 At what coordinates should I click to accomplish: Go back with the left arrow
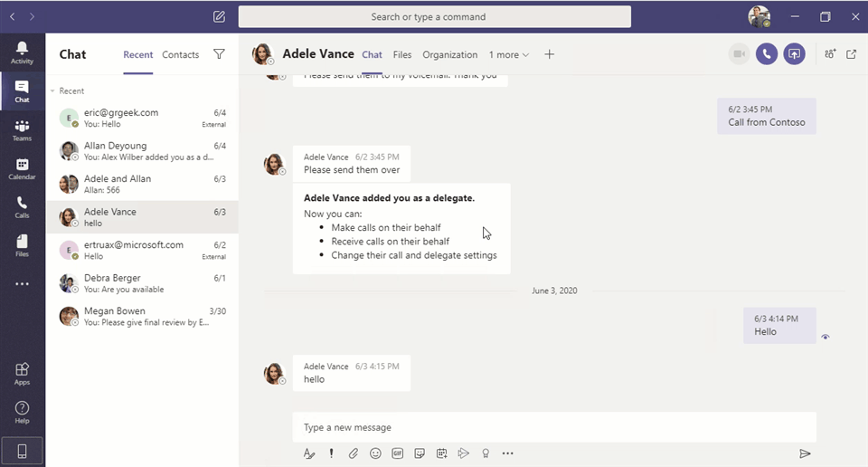12,16
